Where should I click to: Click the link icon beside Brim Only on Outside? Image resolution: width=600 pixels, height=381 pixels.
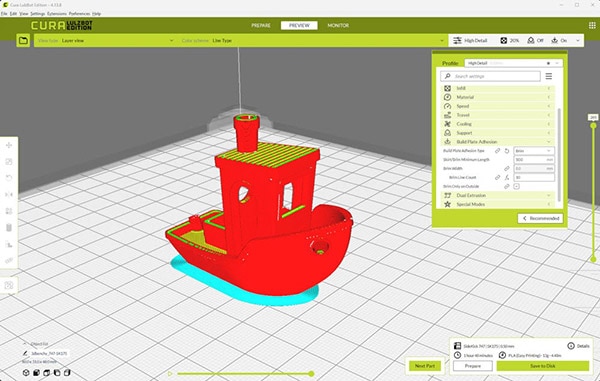pos(507,186)
